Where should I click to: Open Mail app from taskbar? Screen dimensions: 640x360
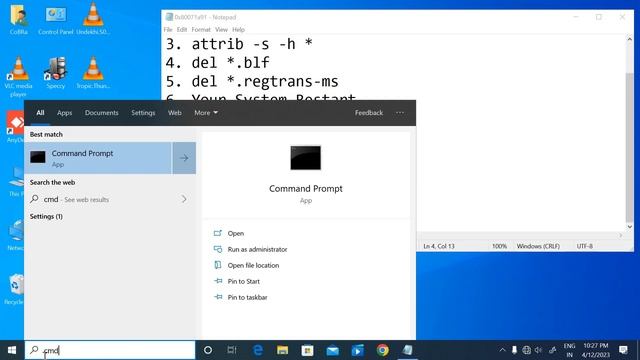point(333,350)
